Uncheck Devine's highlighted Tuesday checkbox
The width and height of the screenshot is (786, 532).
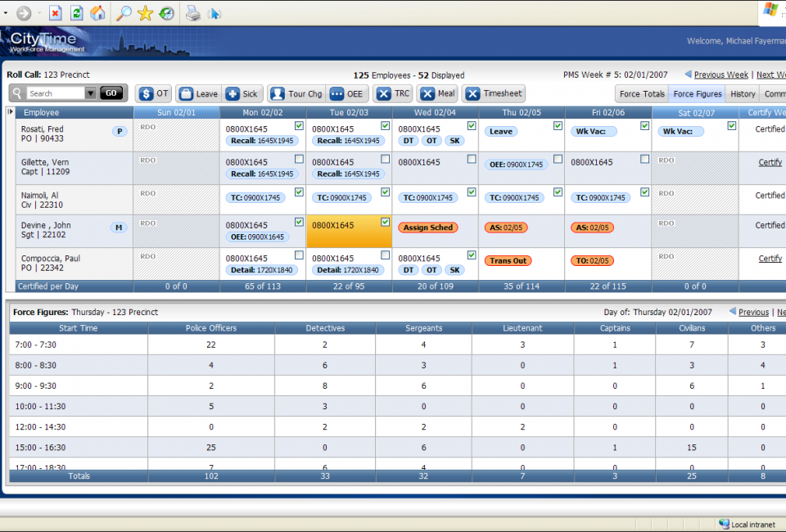385,222
